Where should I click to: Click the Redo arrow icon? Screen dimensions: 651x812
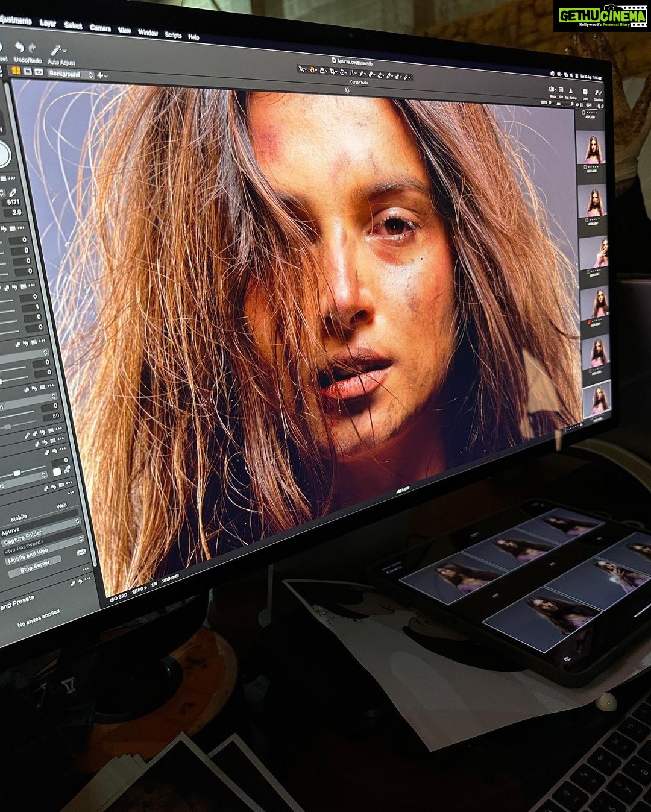coord(32,48)
